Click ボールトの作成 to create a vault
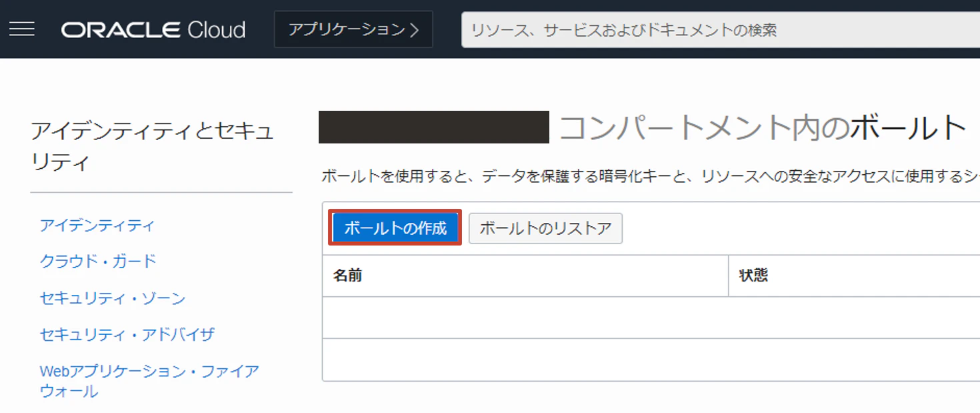Viewport: 980px width, 413px height. [x=395, y=228]
